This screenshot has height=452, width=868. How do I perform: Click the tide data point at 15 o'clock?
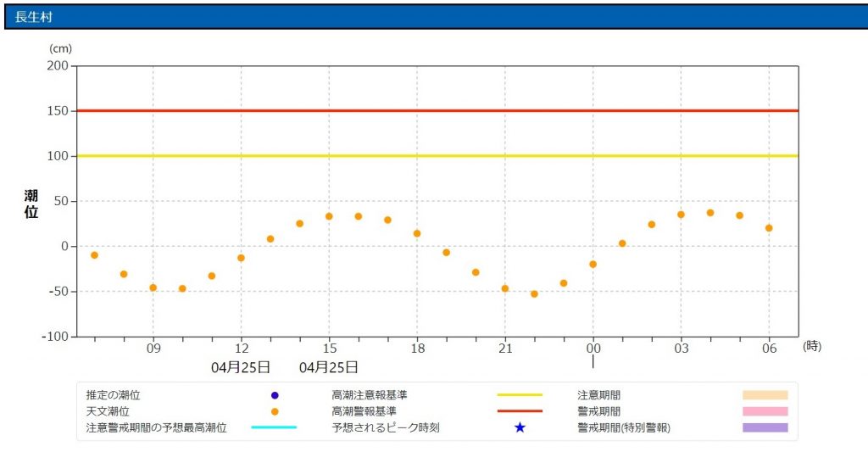(329, 216)
